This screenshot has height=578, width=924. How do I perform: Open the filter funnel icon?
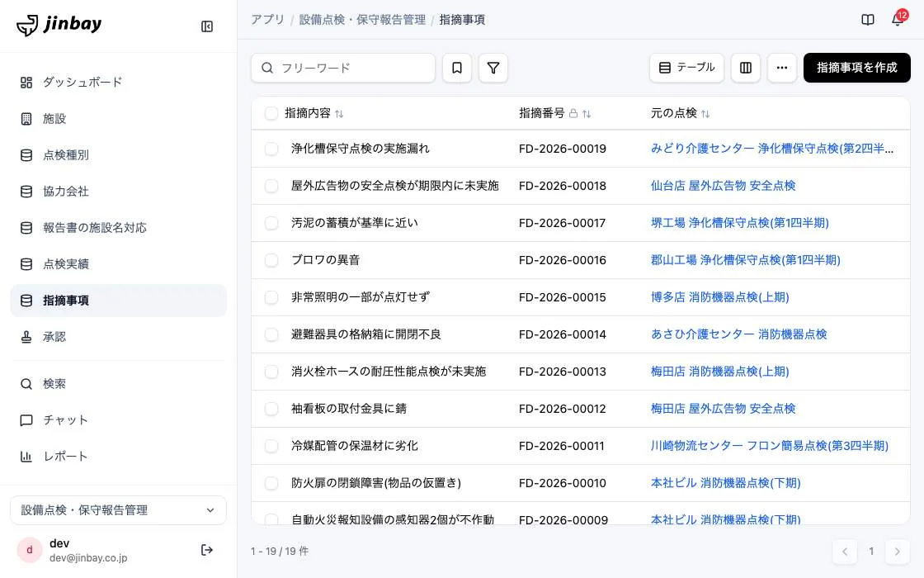click(x=493, y=68)
